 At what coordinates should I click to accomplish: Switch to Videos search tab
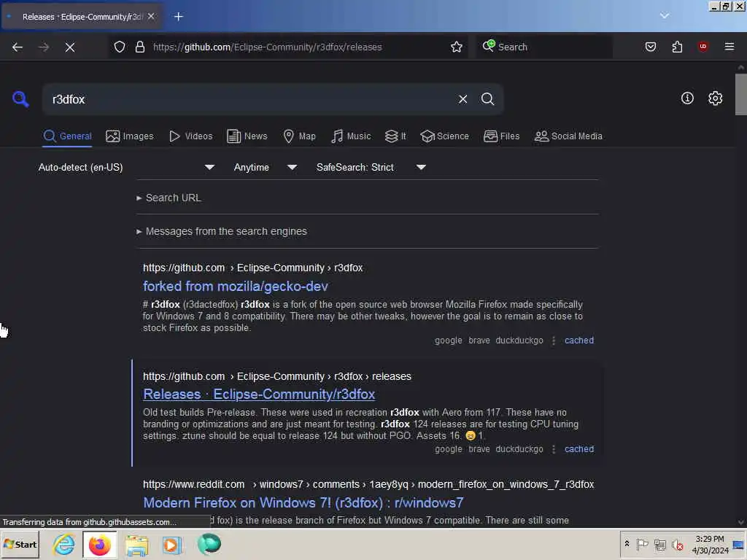[190, 136]
